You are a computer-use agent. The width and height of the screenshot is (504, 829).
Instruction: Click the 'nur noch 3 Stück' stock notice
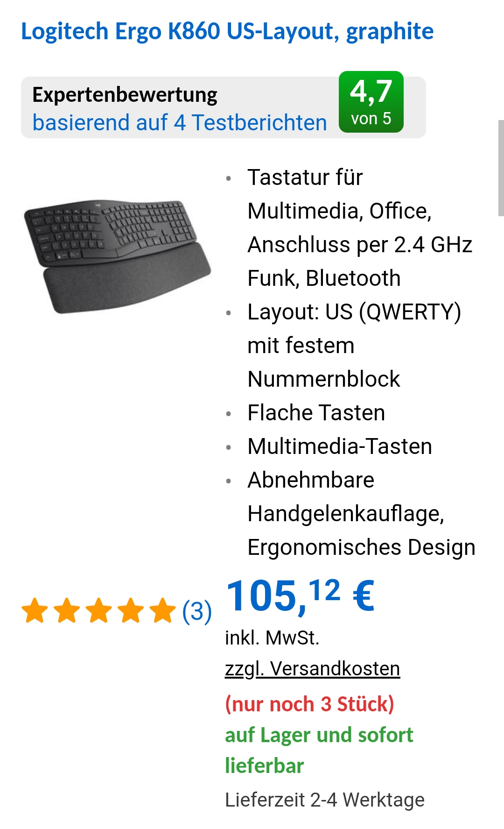coord(310,704)
